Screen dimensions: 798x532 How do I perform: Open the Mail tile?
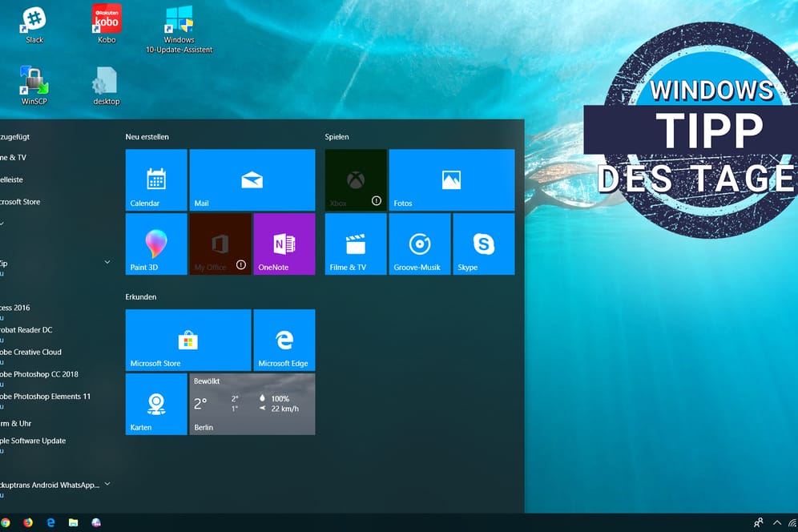(252, 179)
